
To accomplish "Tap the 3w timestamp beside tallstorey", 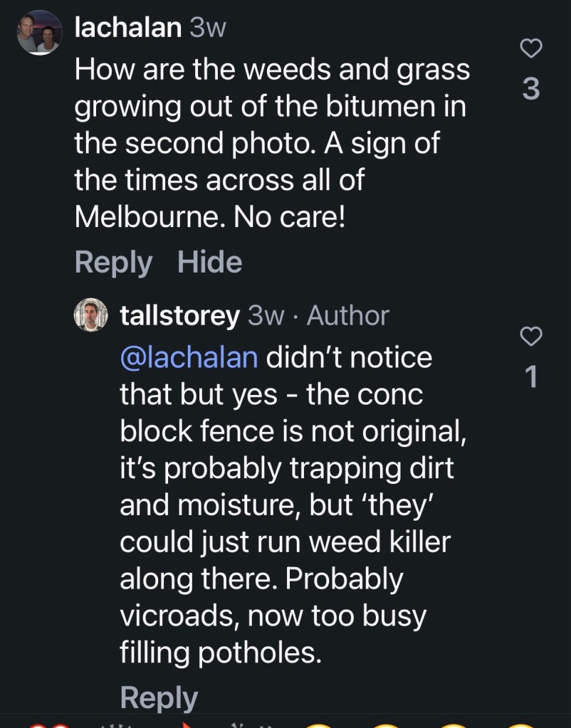I will pos(266,316).
